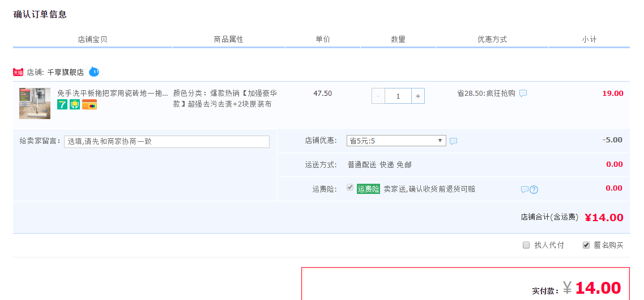The image size is (644, 300).
Task: Click the discount text 省28.50:疯狂抢购
Action: coord(487,93)
